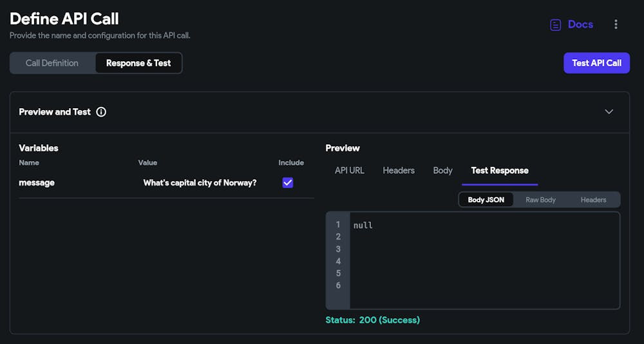Open the Docs link
The width and height of the screenshot is (644, 344).
(580, 24)
